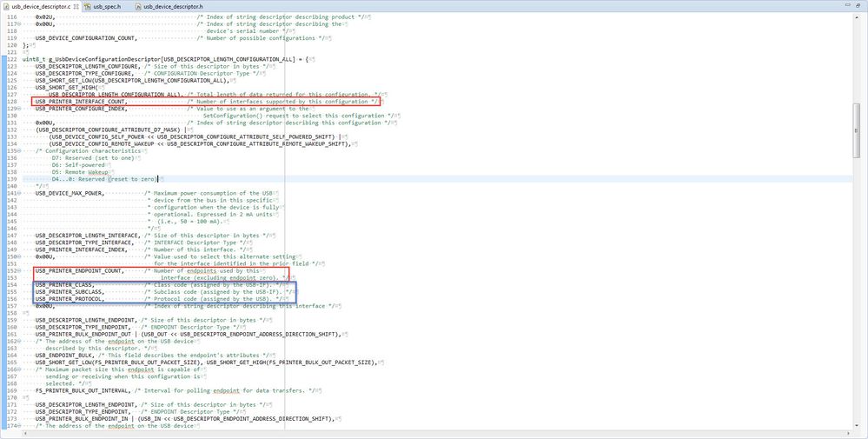Viewport: 868px width, 439px height.
Task: Click on USB_DESCRIPTOR_TYPE_INTERFACE at line 148
Action: tap(84, 243)
